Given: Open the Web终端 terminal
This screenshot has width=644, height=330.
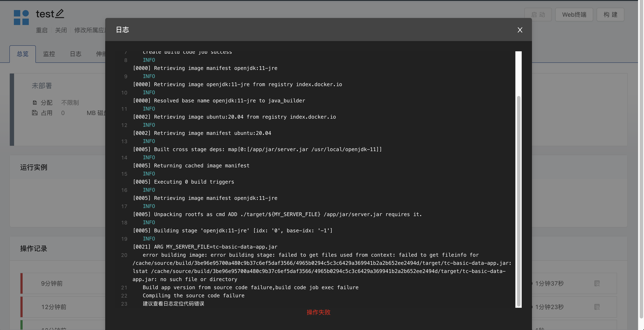Looking at the screenshot, I should [574, 14].
